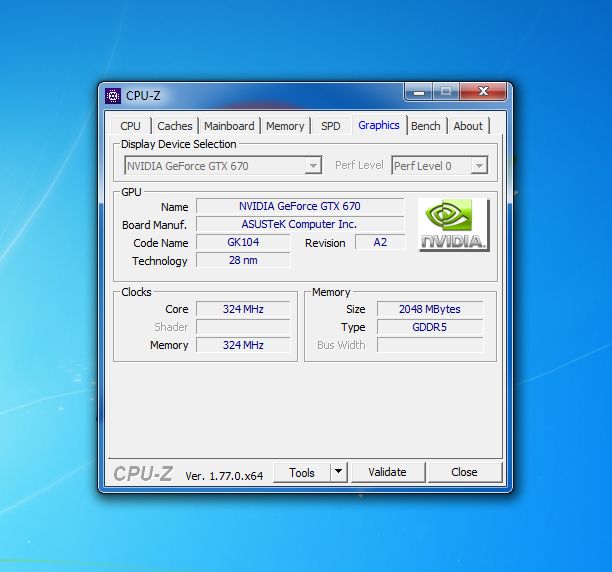Click the Core clock 324 MHz field
Viewport: 612px width, 572px height.
click(x=243, y=309)
